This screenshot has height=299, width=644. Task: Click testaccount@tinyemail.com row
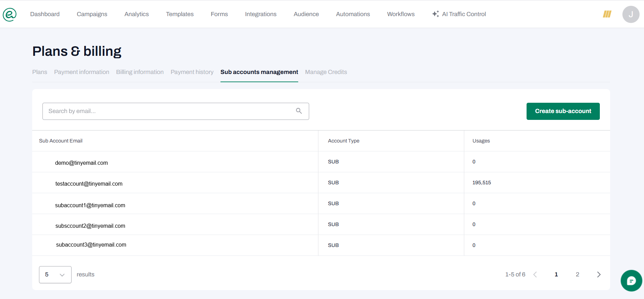tap(321, 183)
